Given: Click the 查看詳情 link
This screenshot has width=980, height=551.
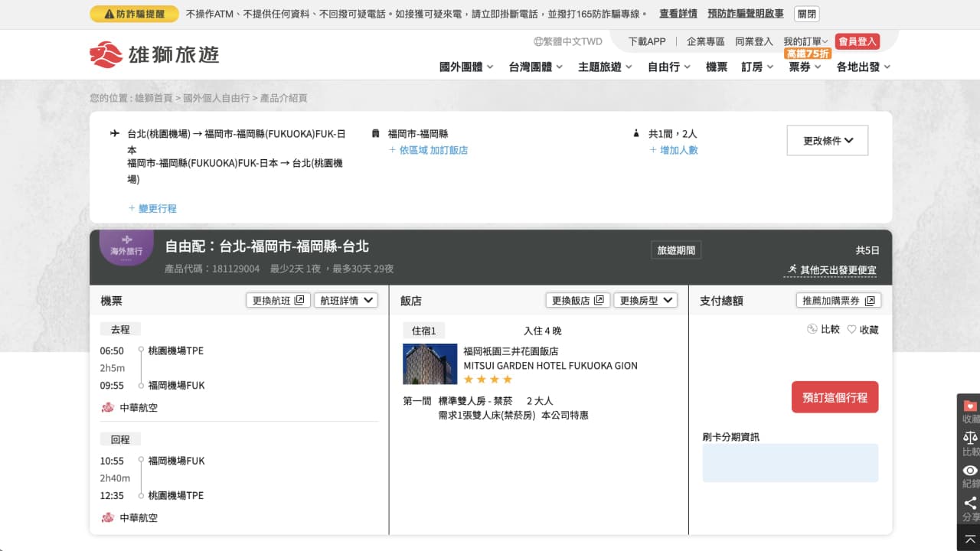Looking at the screenshot, I should click(678, 14).
